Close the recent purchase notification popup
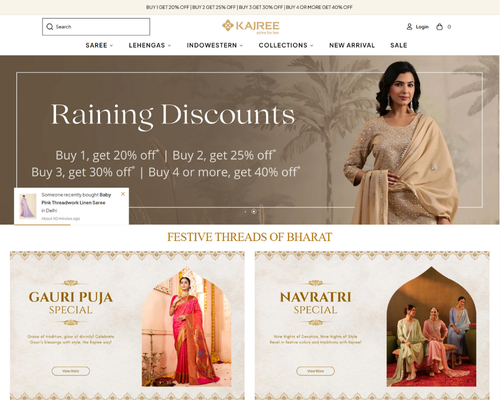This screenshot has width=500, height=400. coord(123,194)
